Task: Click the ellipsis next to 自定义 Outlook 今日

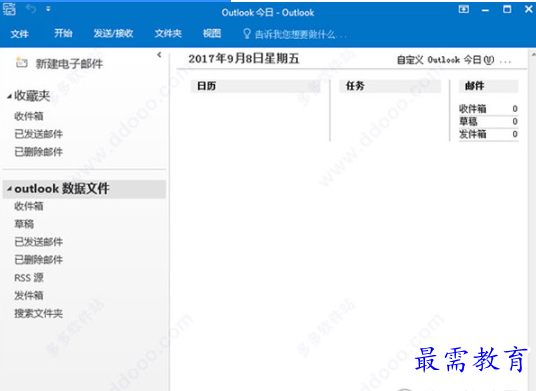Action: coord(505,62)
